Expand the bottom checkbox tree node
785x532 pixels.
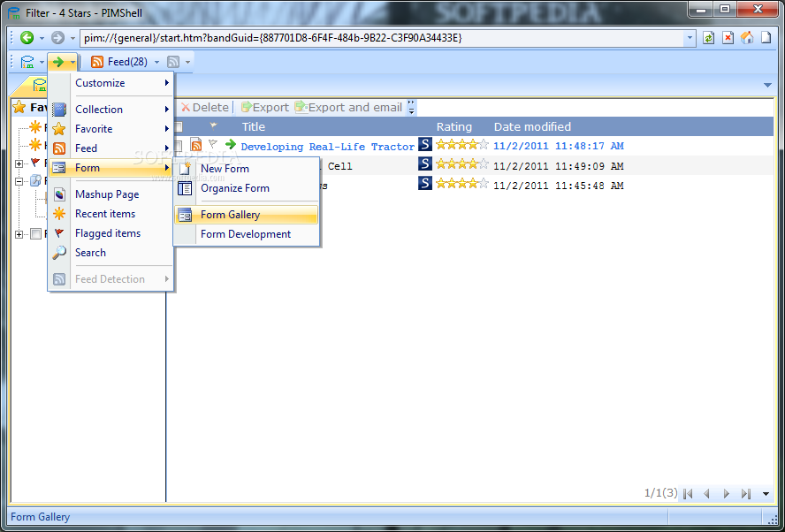tap(19, 234)
